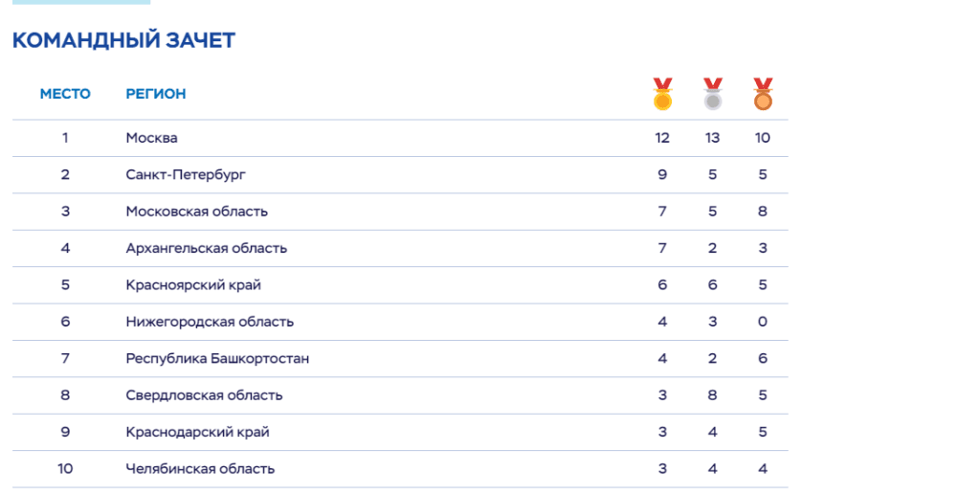Open the Москва region row

[x=400, y=138]
